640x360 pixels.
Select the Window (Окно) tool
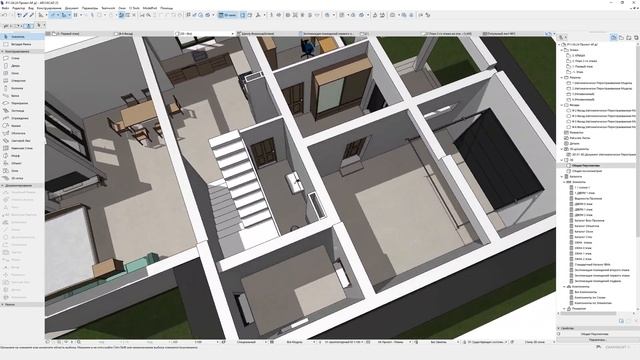click(x=22, y=73)
